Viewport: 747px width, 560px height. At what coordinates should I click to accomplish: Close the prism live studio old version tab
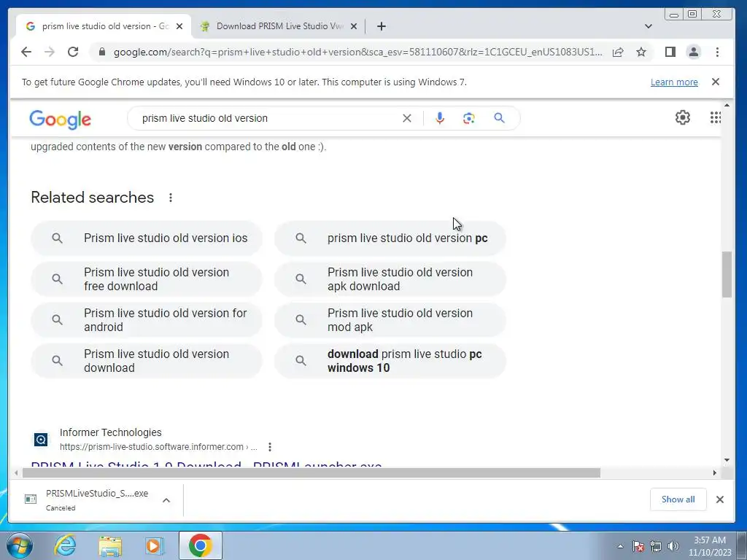pos(179,26)
